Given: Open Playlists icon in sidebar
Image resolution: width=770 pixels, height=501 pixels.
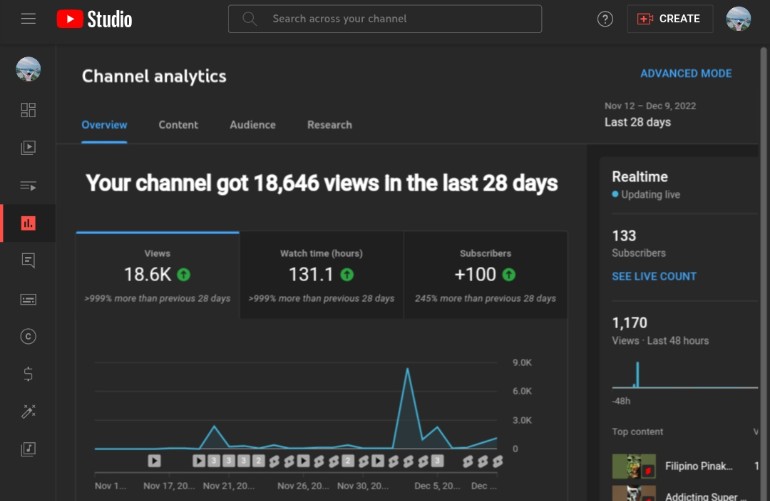Looking at the screenshot, I should pyautogui.click(x=28, y=186).
